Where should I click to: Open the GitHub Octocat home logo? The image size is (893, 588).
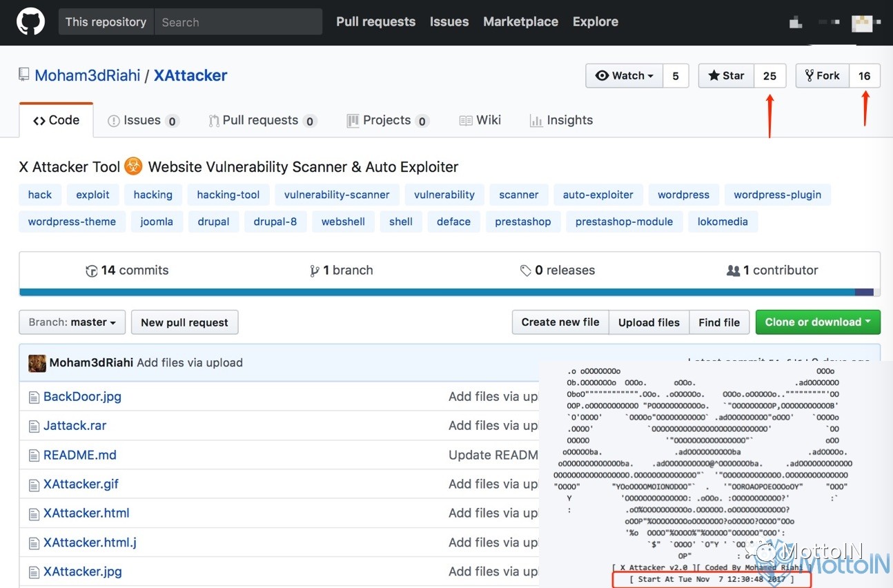(30, 21)
